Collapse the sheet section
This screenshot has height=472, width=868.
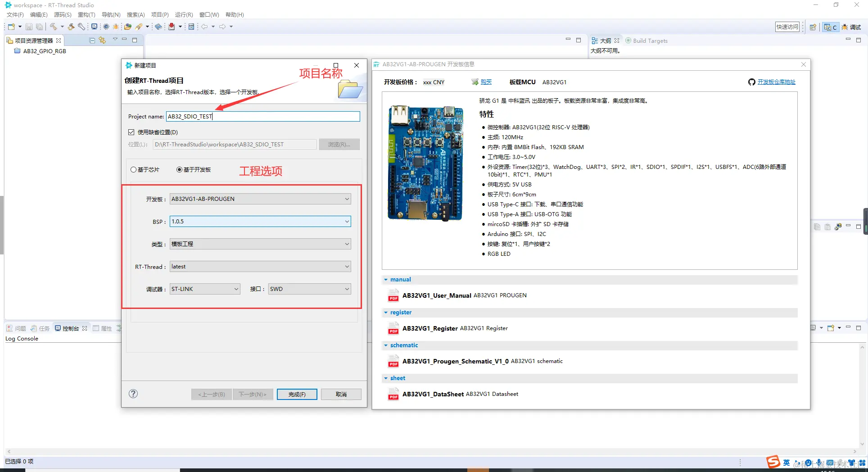click(386, 378)
